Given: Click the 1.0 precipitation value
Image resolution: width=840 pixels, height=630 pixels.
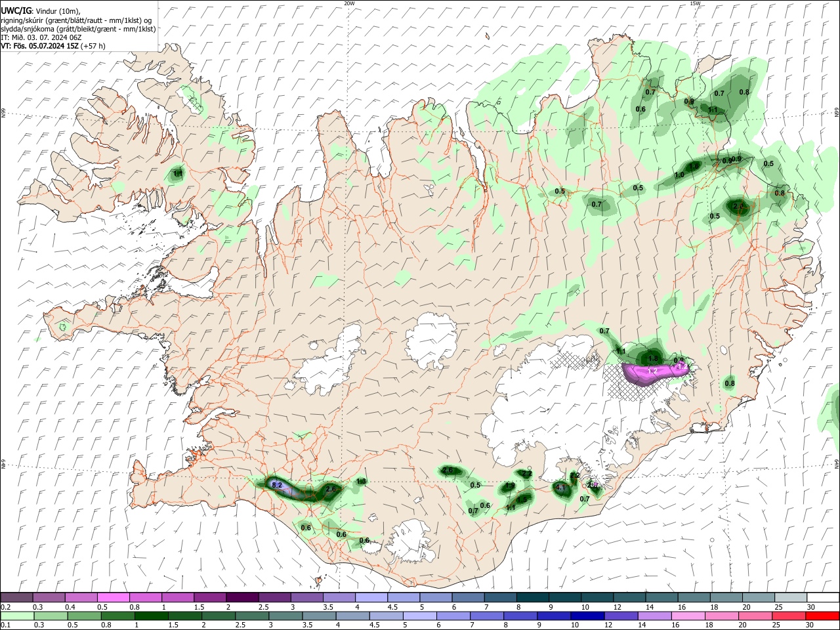Looking at the screenshot, I should (x=679, y=175).
